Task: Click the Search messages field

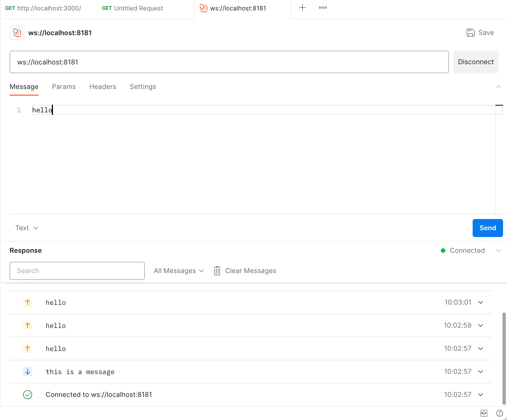Action: [77, 271]
